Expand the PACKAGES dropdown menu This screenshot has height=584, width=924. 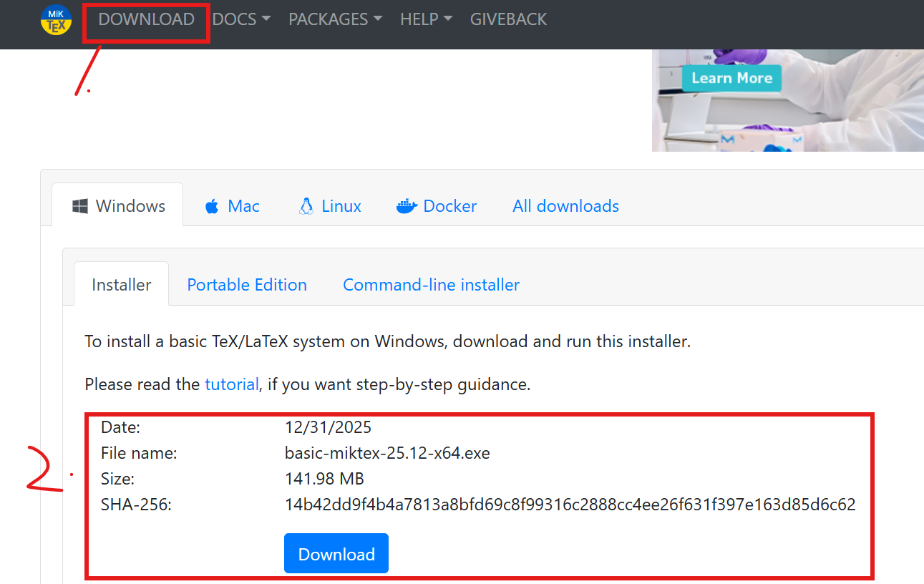335,19
